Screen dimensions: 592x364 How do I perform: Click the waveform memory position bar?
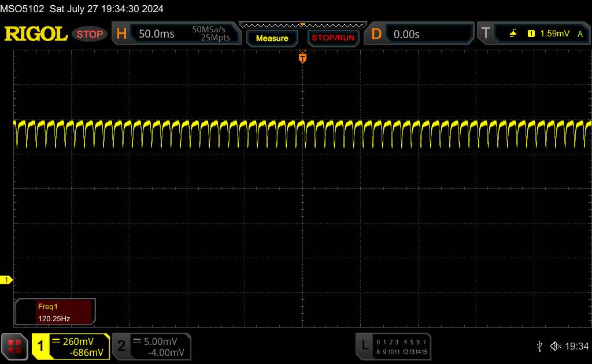(x=302, y=25)
